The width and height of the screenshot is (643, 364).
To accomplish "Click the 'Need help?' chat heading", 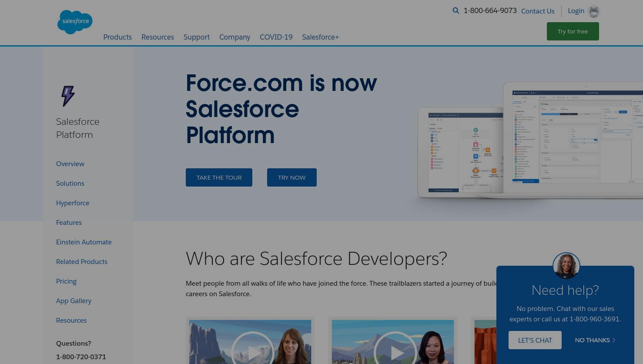I will pos(565,290).
